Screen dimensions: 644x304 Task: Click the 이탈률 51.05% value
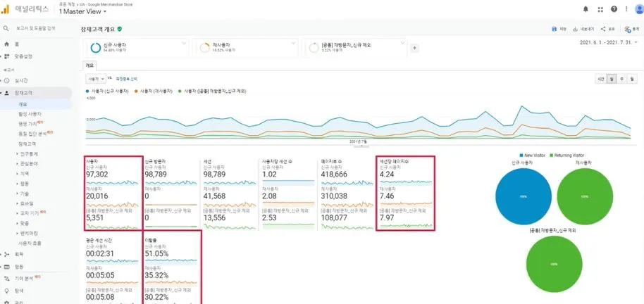click(156, 253)
